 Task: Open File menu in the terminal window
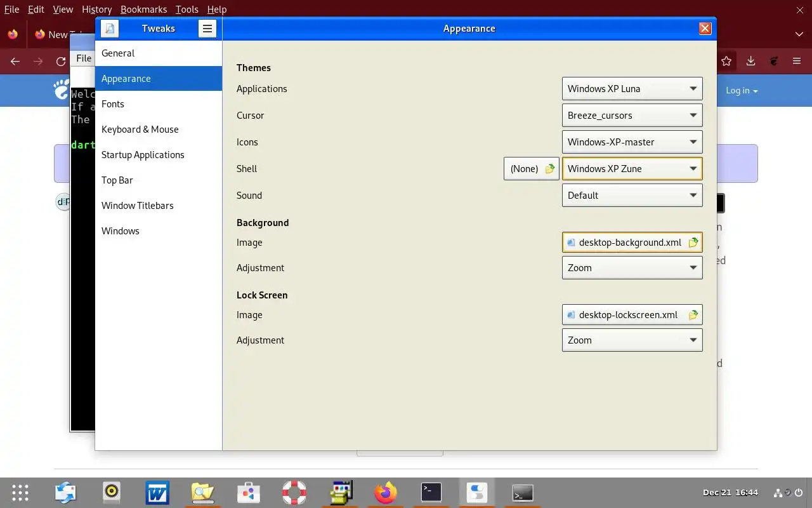[x=84, y=58]
